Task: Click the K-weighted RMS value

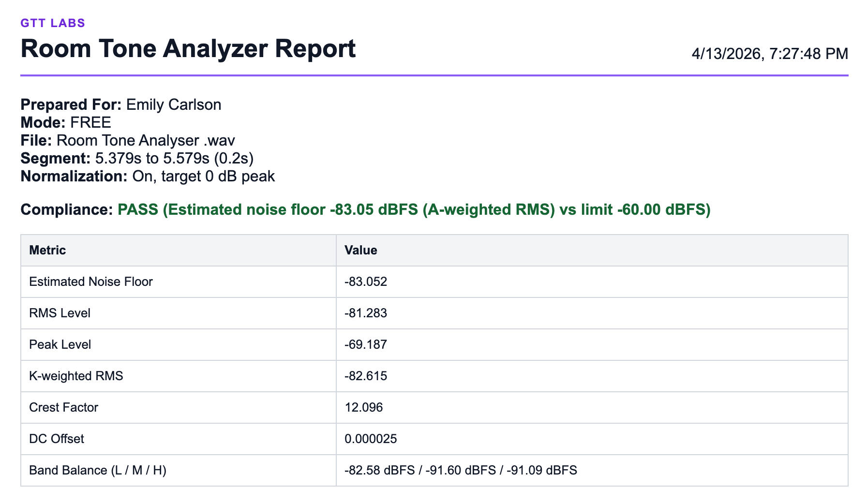Action: pyautogui.click(x=366, y=376)
